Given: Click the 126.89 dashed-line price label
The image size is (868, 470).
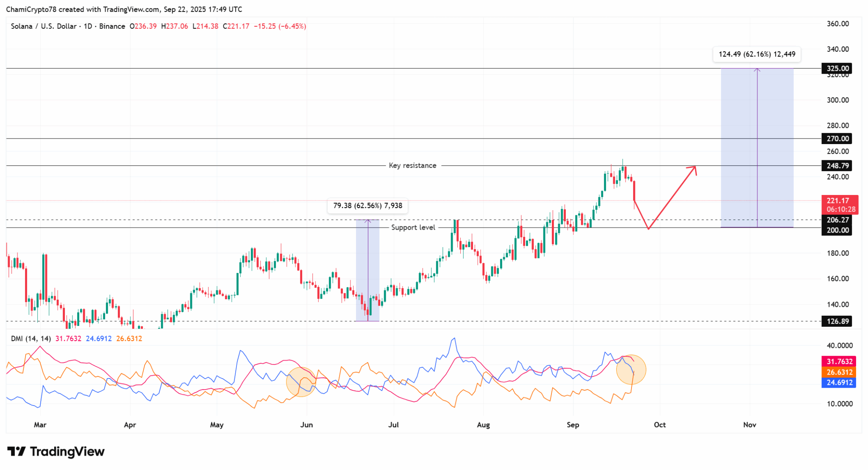Looking at the screenshot, I should tap(836, 321).
